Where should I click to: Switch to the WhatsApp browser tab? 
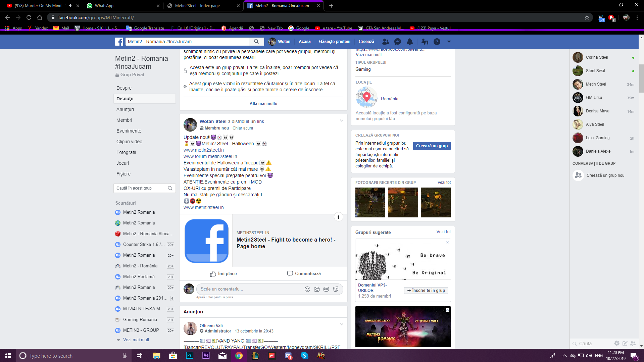tap(123, 6)
